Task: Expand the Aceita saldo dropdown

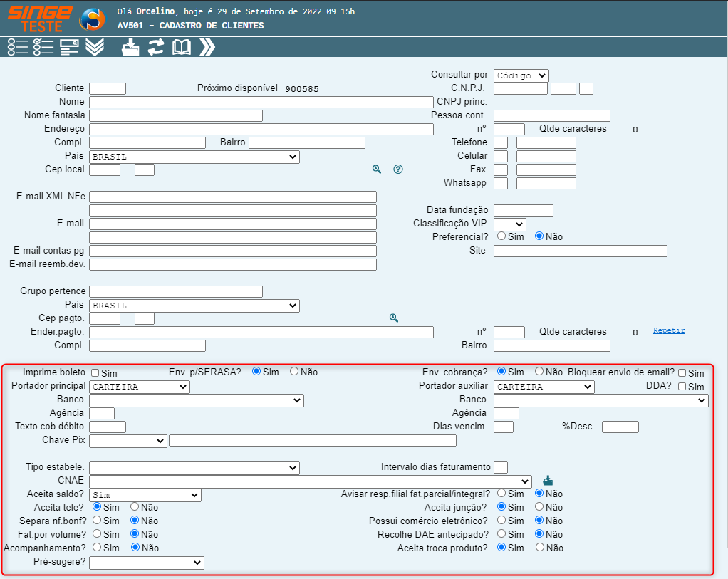Action: [x=145, y=495]
